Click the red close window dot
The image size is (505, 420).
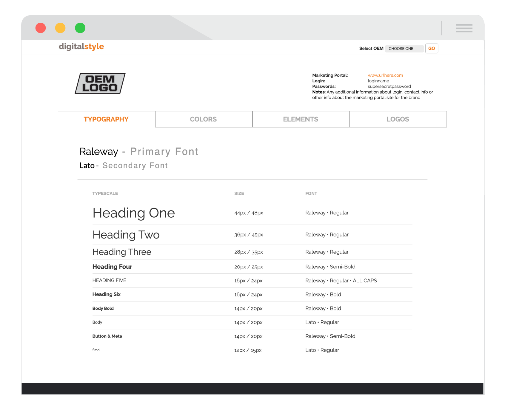tap(41, 28)
